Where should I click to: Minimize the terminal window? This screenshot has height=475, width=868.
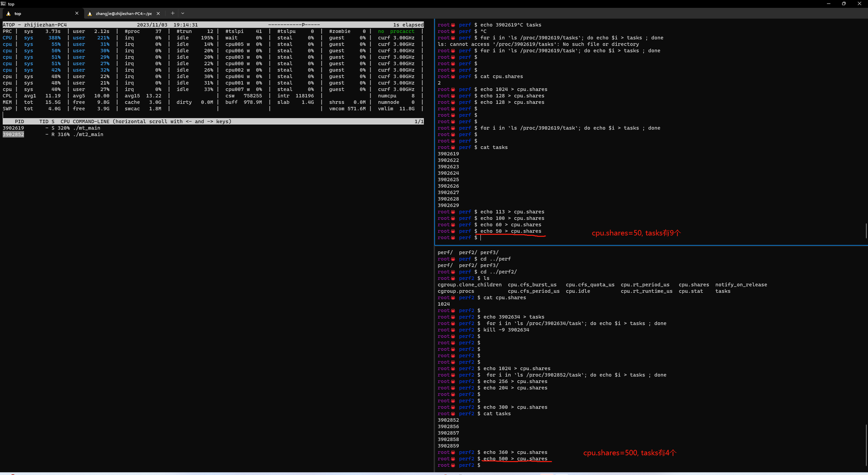click(828, 3)
